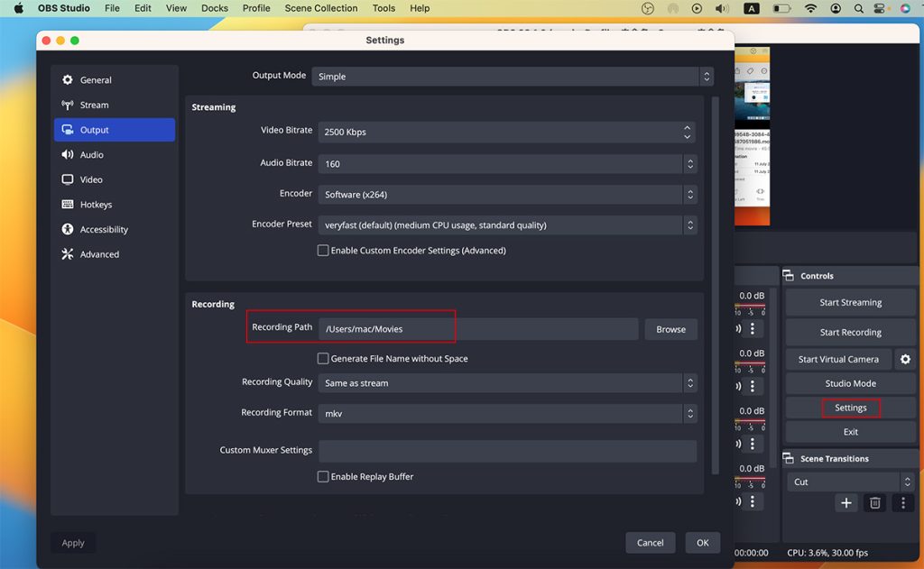Screen dimensions: 924x569
Task: Click the Recording Path field
Action: pyautogui.click(x=478, y=329)
